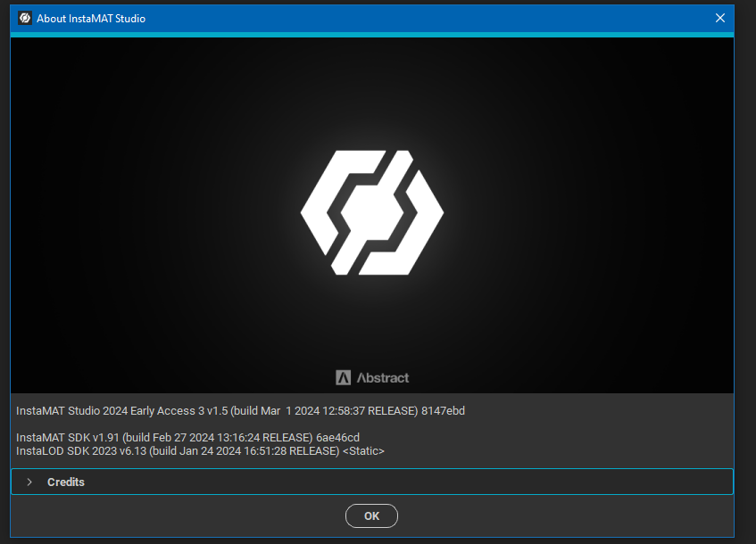Click the 6ae46cd SDK build hash
756x544 pixels.
pos(338,438)
